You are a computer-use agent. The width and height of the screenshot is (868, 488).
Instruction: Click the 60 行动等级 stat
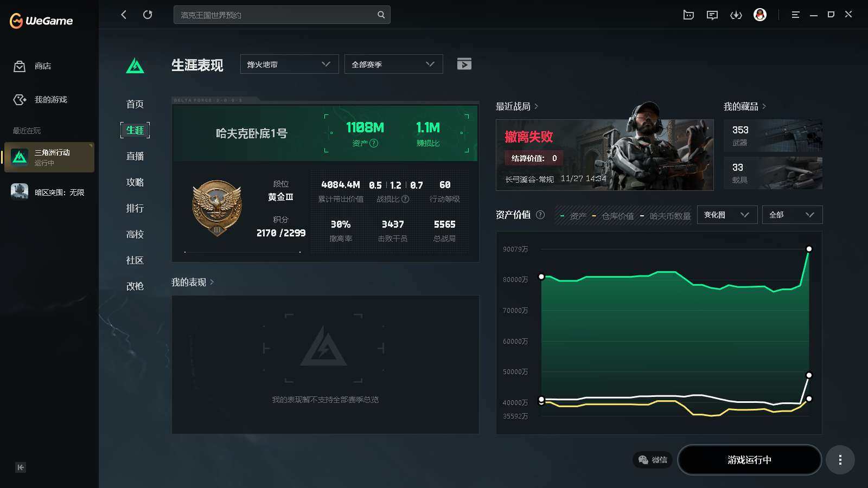445,185
